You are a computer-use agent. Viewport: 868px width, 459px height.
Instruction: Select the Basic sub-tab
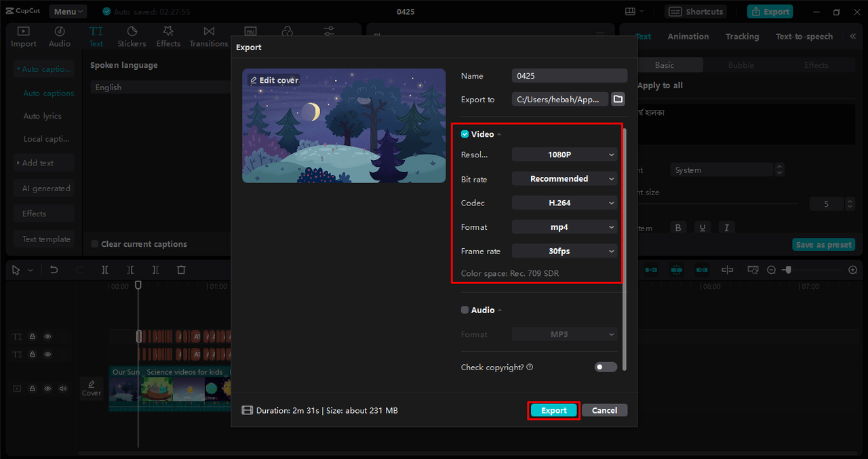[x=665, y=65]
